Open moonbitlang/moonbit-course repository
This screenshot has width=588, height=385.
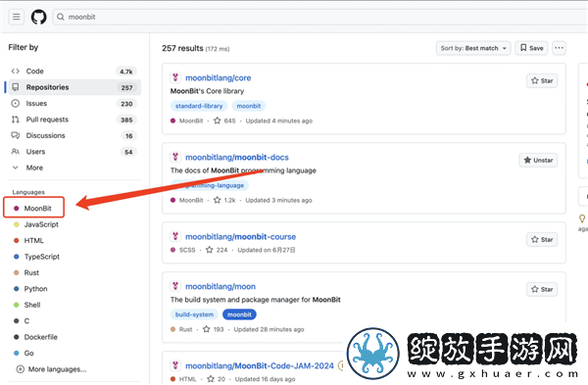pyautogui.click(x=241, y=237)
